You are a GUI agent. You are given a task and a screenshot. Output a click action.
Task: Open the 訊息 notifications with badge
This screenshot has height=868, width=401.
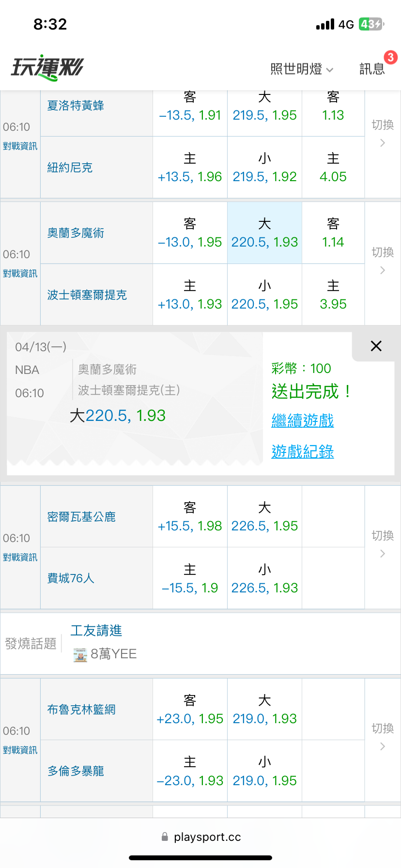[372, 69]
